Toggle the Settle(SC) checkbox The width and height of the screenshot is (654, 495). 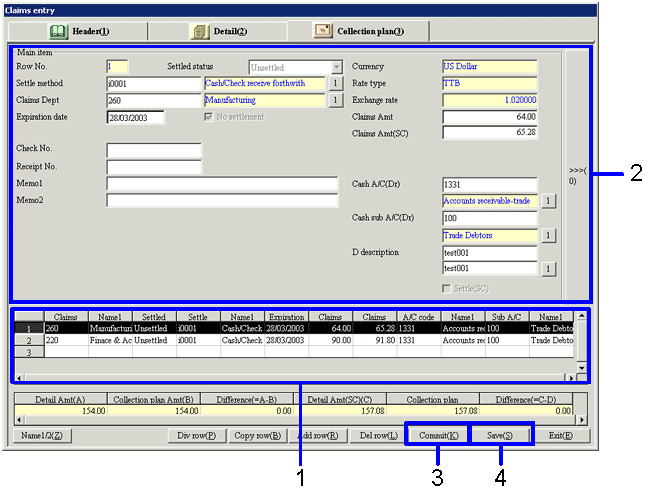[447, 289]
